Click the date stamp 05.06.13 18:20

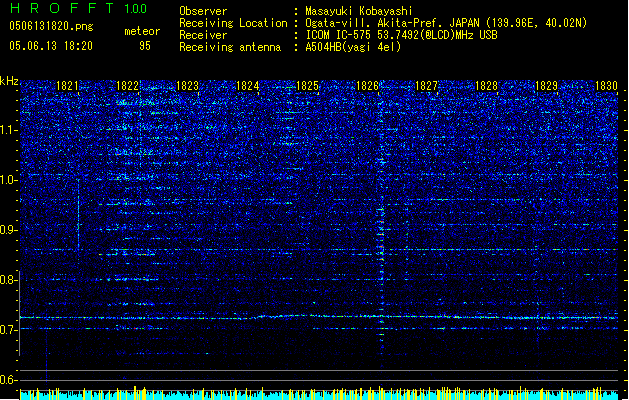[x=51, y=46]
